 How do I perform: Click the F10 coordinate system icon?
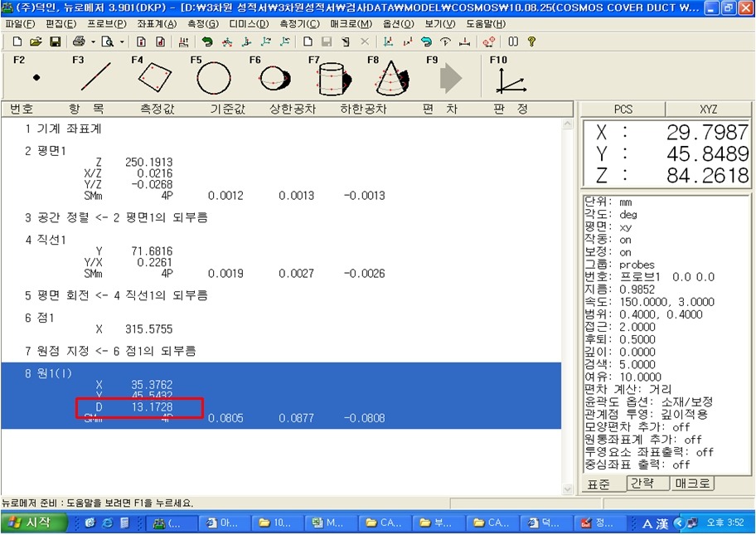[x=509, y=79]
